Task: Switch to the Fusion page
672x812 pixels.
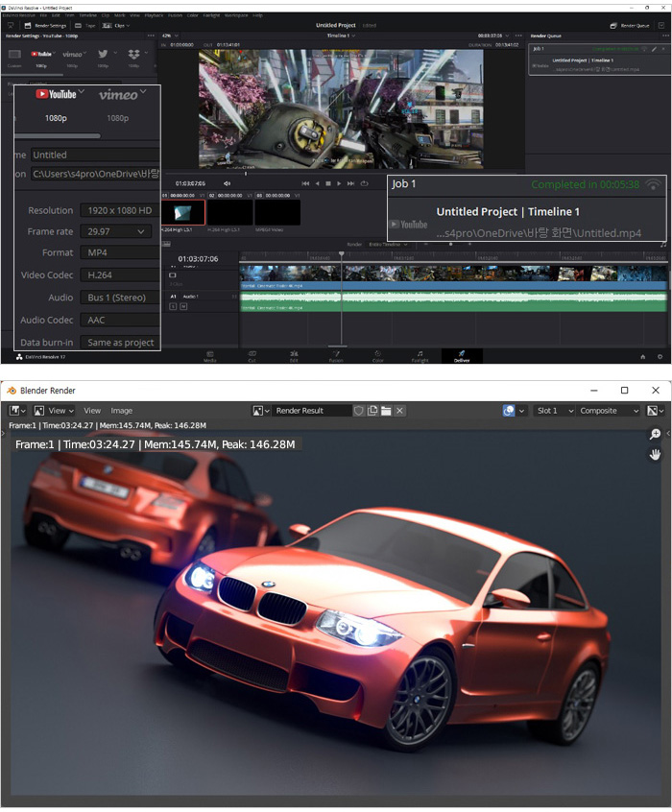Action: (x=336, y=356)
